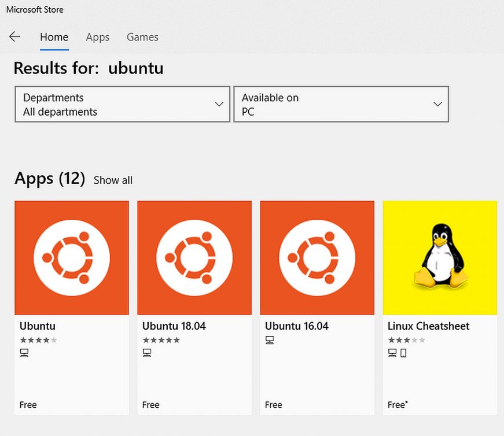Click the PC device icon under Linux Cheatsheet
Image resolution: width=504 pixels, height=436 pixels.
(392, 353)
